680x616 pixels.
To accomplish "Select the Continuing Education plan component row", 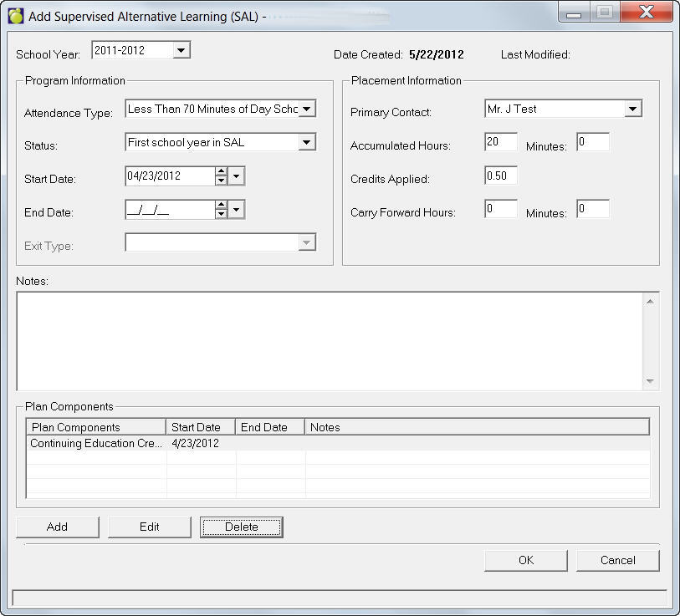I will click(95, 444).
